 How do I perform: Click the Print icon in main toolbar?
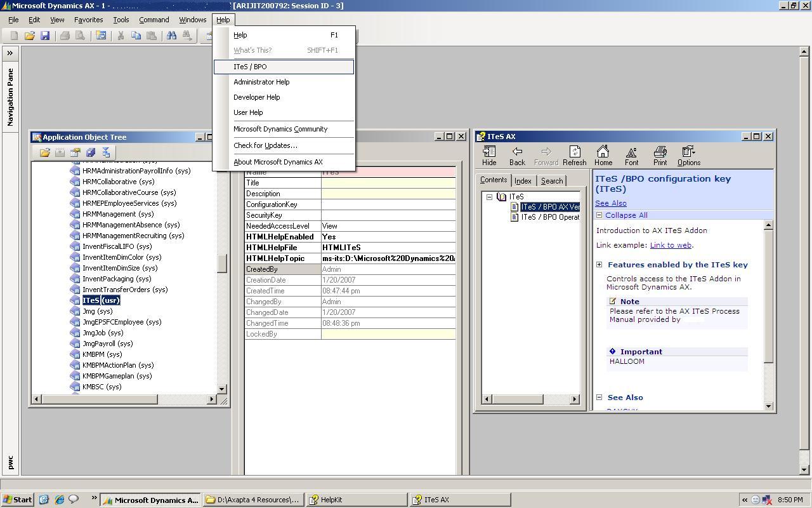tap(65, 36)
